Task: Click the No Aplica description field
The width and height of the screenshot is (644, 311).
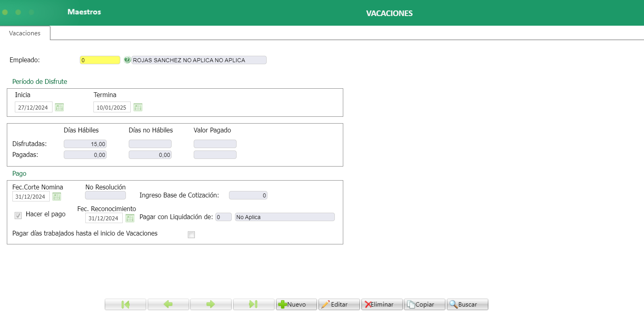Action: pyautogui.click(x=285, y=217)
